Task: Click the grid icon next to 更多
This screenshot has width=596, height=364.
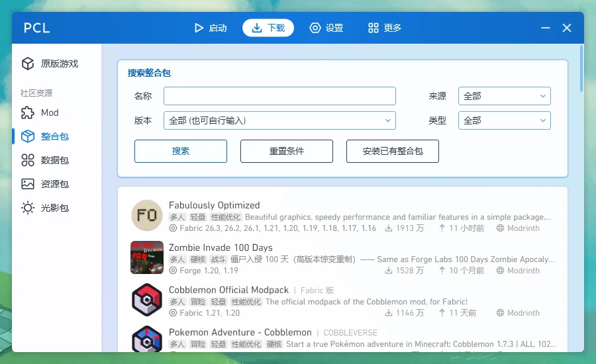Action: click(373, 28)
